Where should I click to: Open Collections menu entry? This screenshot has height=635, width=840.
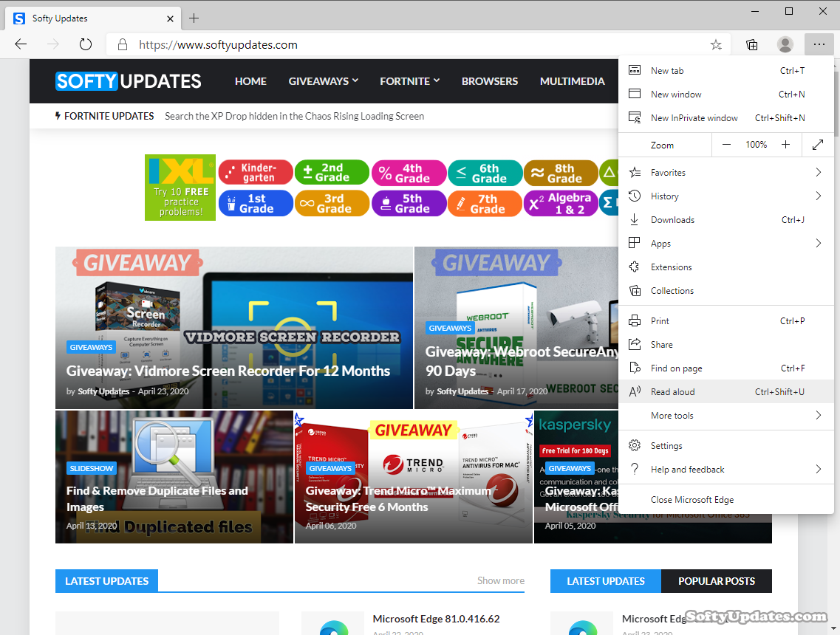[x=726, y=290]
